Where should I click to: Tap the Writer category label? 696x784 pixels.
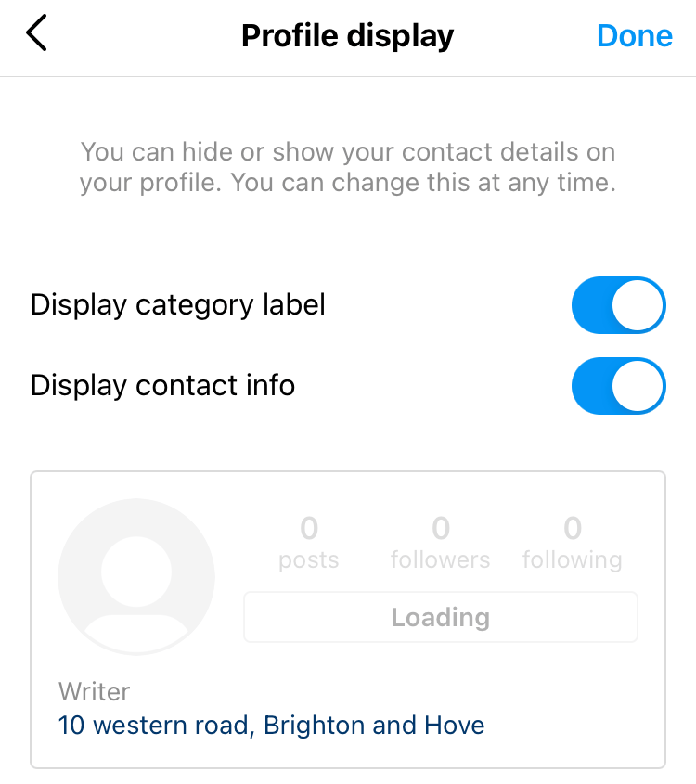94,692
